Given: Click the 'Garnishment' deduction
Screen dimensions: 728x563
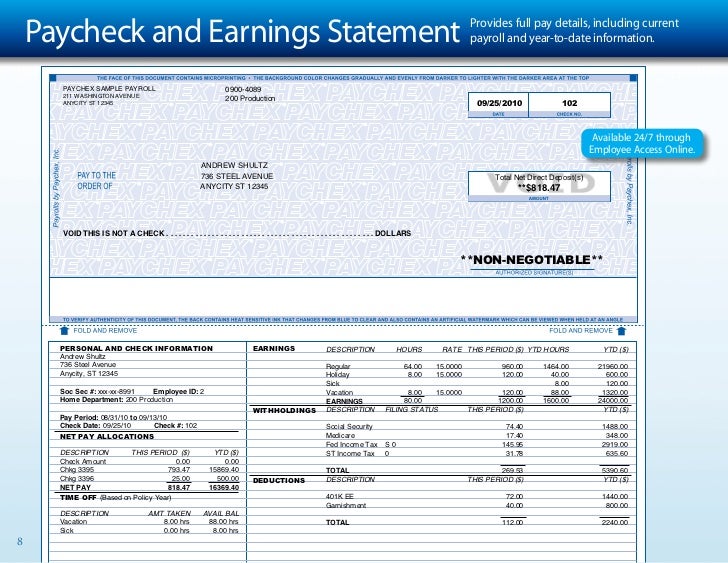Looking at the screenshot, I should [345, 505].
